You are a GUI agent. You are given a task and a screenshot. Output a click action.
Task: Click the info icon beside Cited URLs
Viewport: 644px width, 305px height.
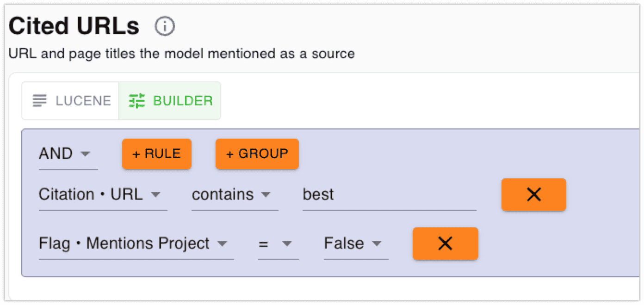(165, 27)
